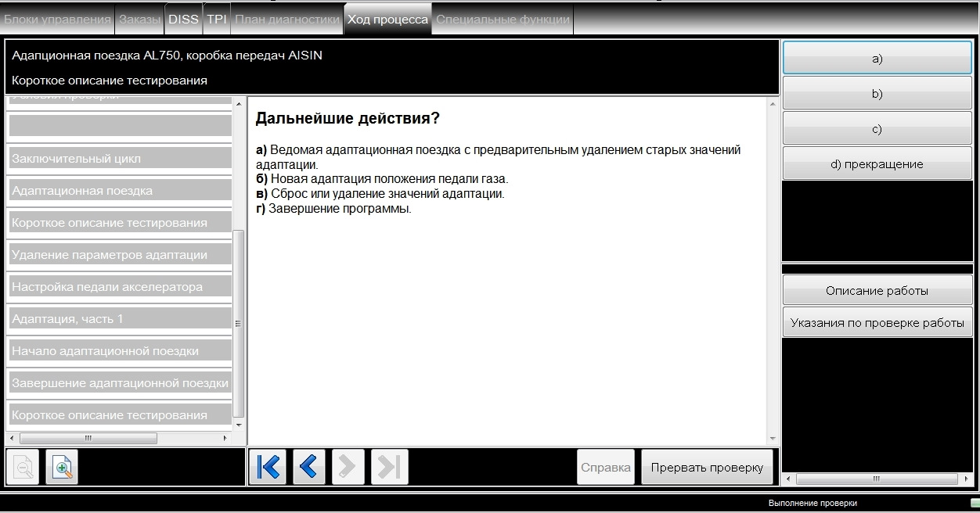Choose answer button b)
The image size is (980, 513).
click(877, 94)
